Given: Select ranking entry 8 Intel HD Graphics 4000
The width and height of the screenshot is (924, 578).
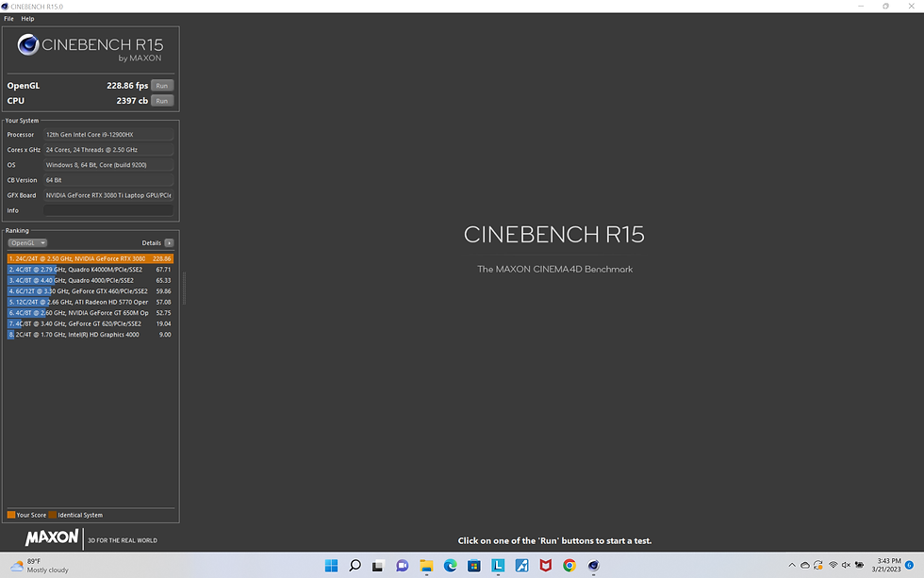Looking at the screenshot, I should click(x=91, y=335).
